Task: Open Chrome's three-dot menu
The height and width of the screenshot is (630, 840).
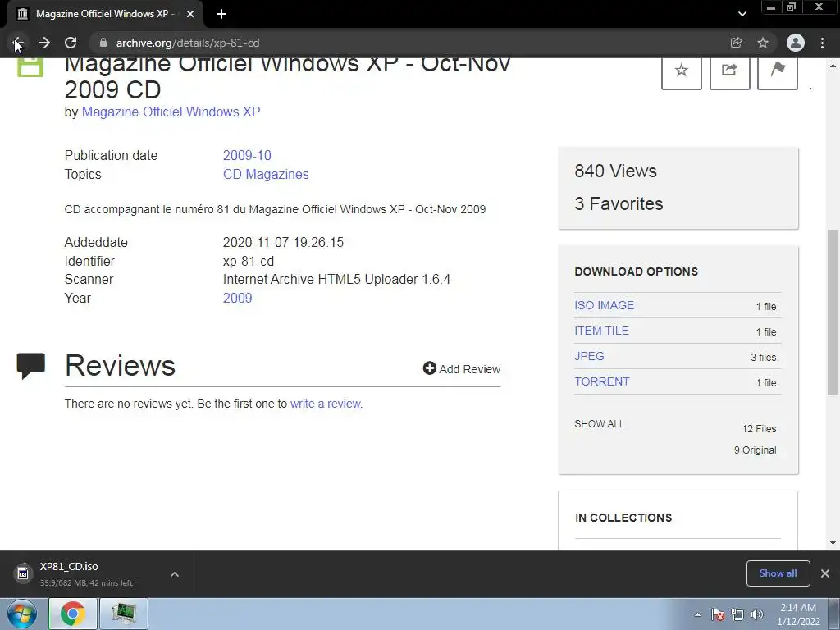Action: point(822,43)
